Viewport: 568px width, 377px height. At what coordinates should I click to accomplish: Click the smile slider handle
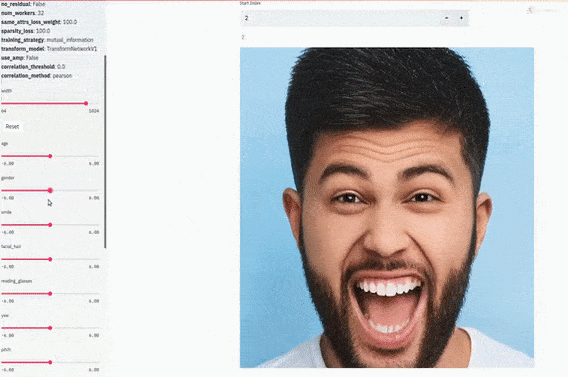(x=50, y=225)
